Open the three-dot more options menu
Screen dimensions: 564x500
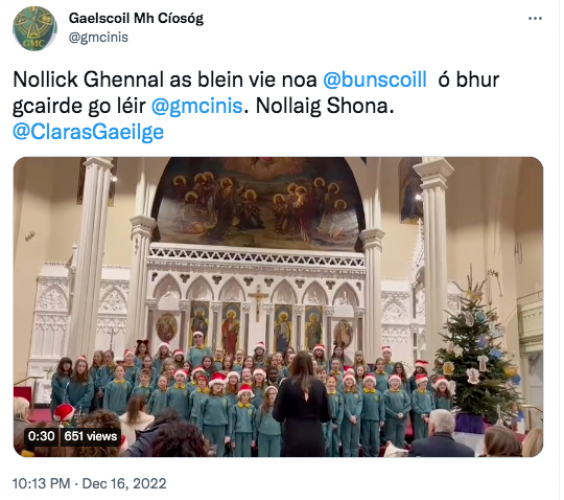coord(535,18)
